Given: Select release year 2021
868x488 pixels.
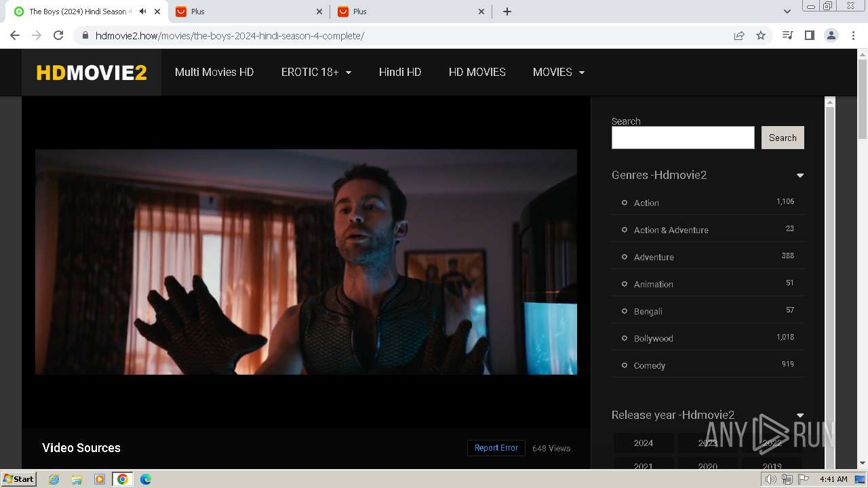Looking at the screenshot, I should click(x=644, y=465).
